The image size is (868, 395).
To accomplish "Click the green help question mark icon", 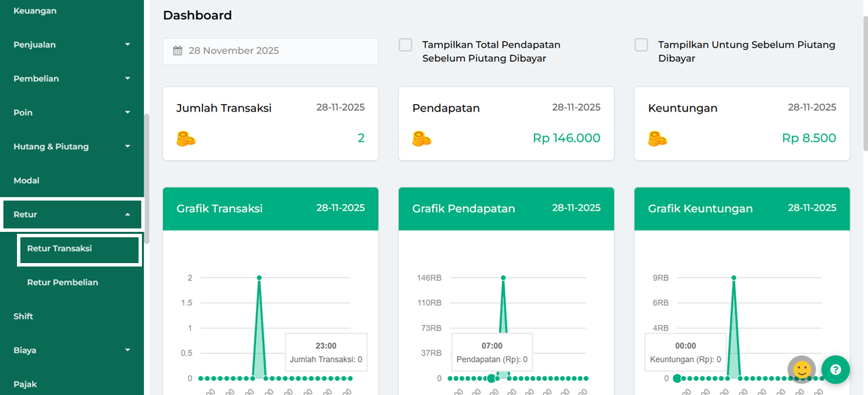I will tap(835, 370).
